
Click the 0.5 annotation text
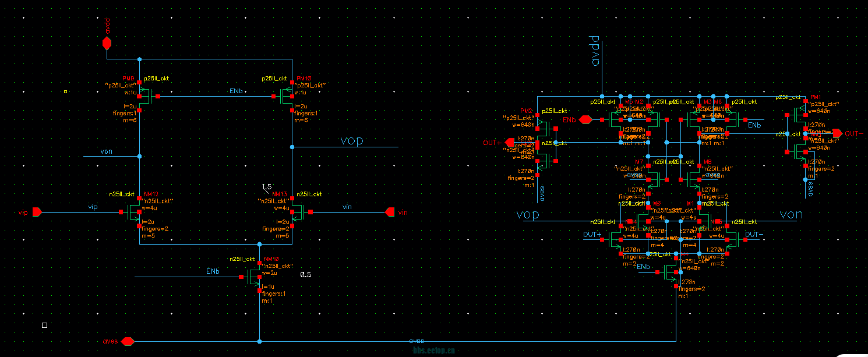pyautogui.click(x=305, y=274)
